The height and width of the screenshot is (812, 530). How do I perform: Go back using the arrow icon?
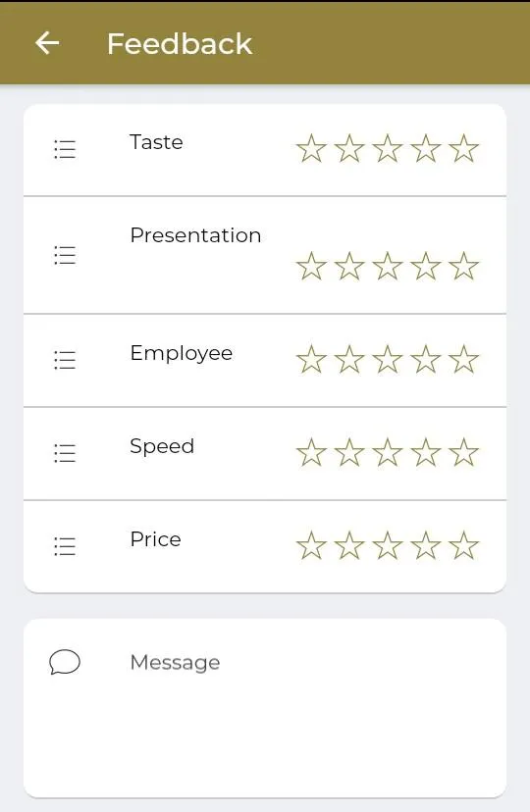tap(47, 43)
